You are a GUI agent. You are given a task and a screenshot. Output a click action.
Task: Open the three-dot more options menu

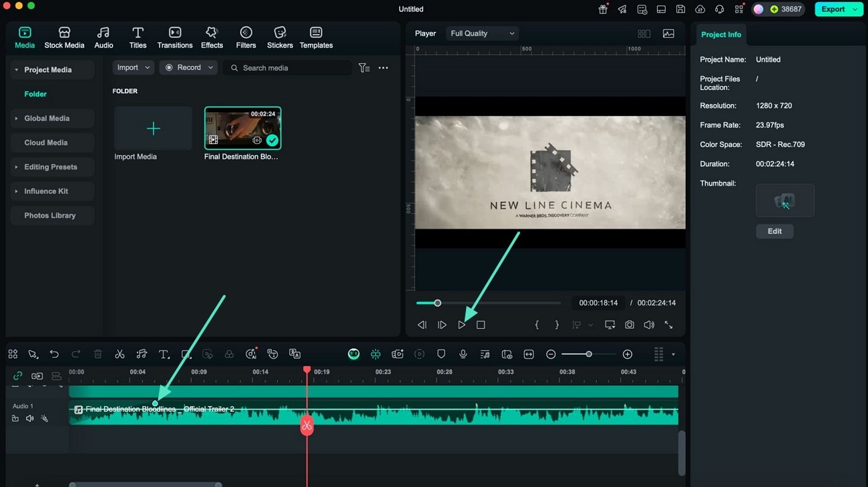point(383,67)
